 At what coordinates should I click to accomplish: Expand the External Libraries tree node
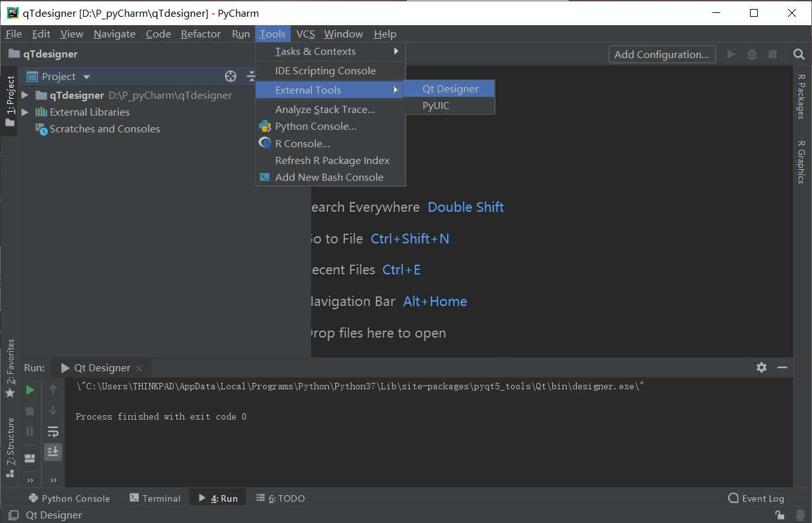pyautogui.click(x=25, y=112)
